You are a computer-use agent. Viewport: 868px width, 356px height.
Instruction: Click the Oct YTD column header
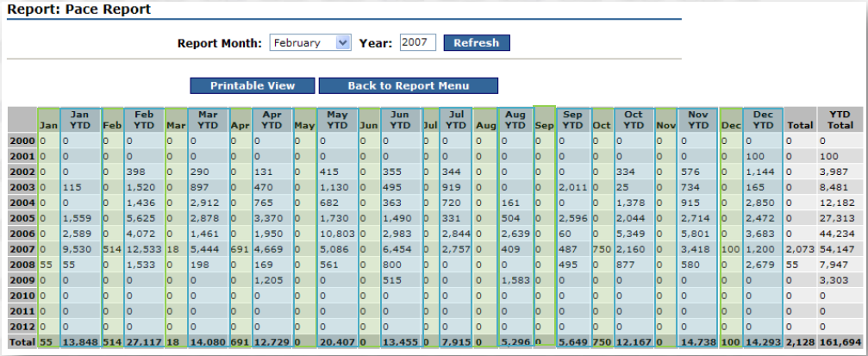[x=634, y=120]
